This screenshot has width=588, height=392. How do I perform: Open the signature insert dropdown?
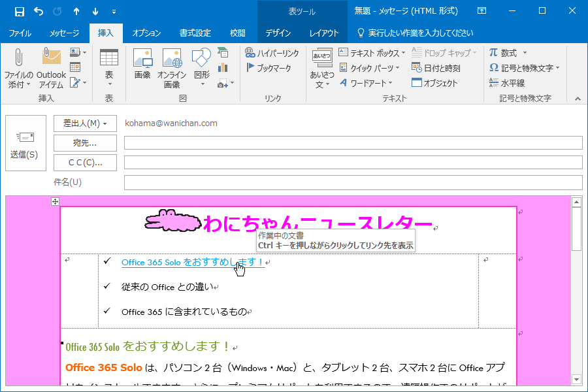[78, 82]
